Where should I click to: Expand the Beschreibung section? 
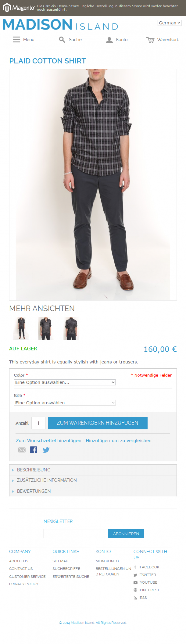93,470
